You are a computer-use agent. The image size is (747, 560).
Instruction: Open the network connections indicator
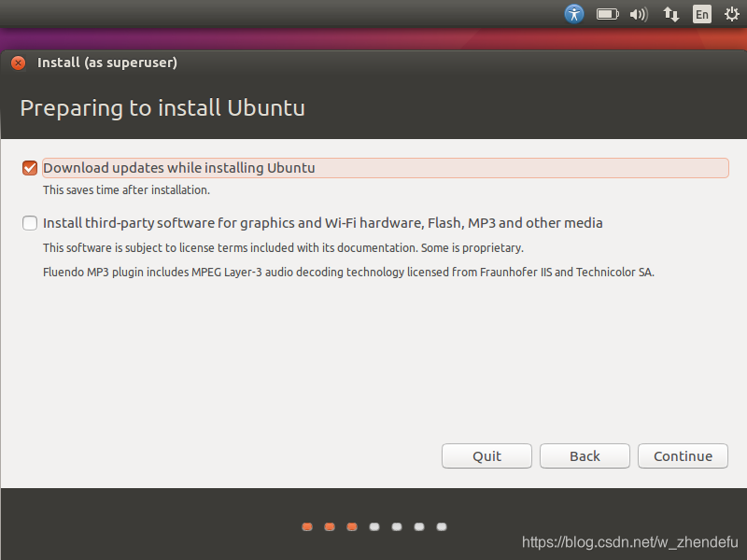(670, 14)
